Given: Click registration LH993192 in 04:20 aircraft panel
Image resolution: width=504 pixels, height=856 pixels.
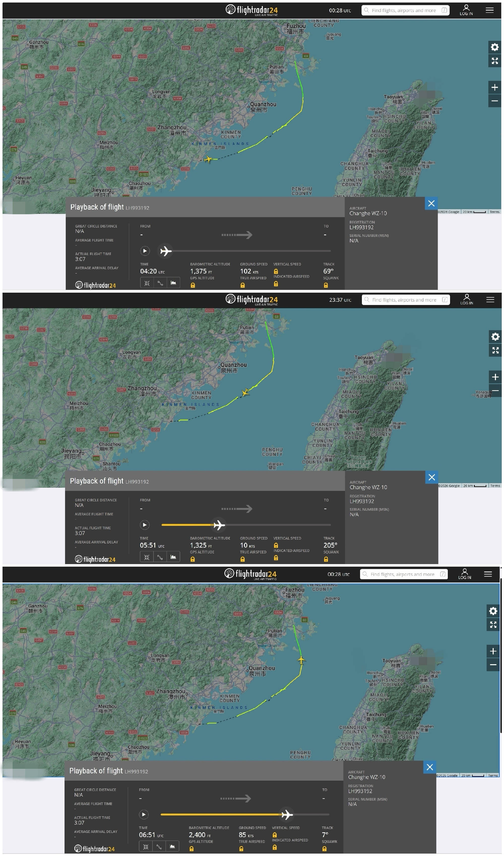Looking at the screenshot, I should click(361, 228).
